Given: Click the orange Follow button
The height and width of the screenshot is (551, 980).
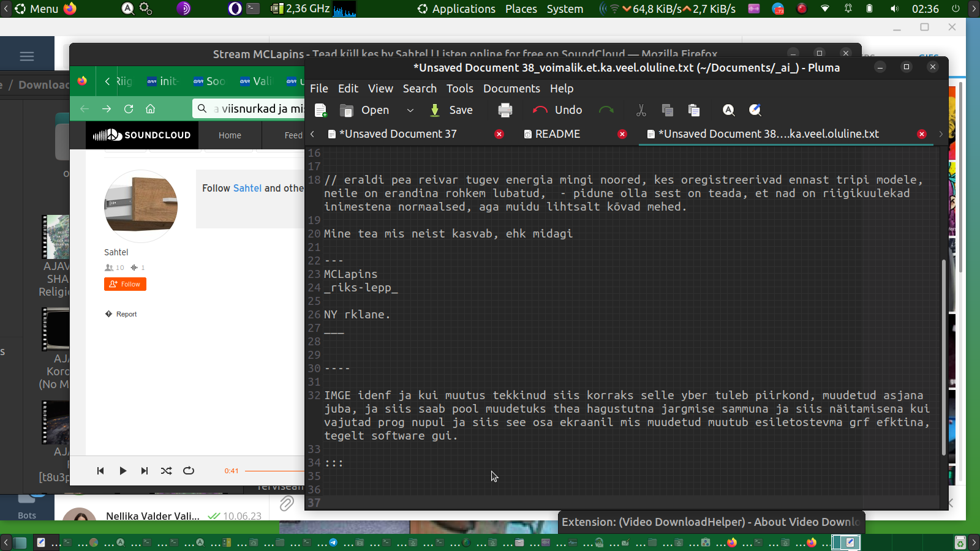Looking at the screenshot, I should (x=125, y=284).
